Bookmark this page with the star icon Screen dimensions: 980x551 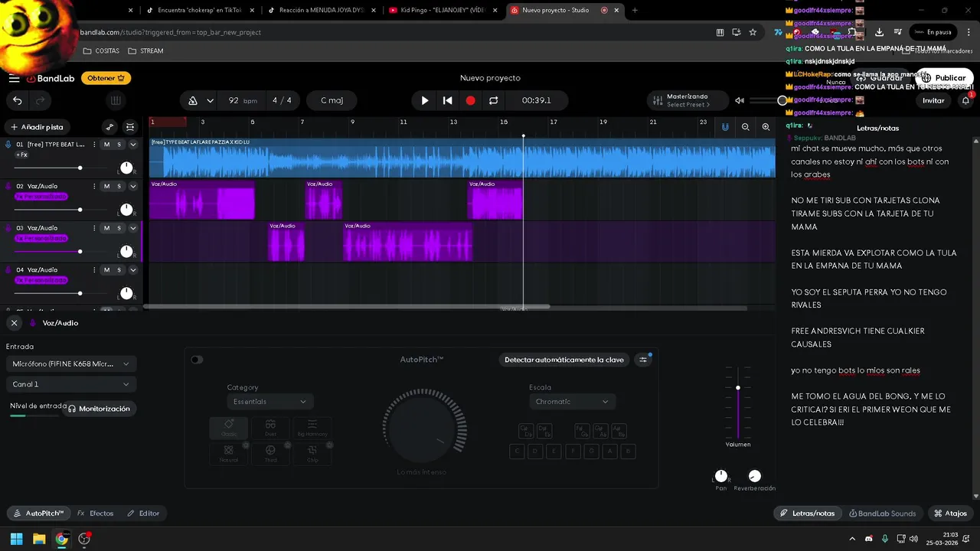(753, 32)
